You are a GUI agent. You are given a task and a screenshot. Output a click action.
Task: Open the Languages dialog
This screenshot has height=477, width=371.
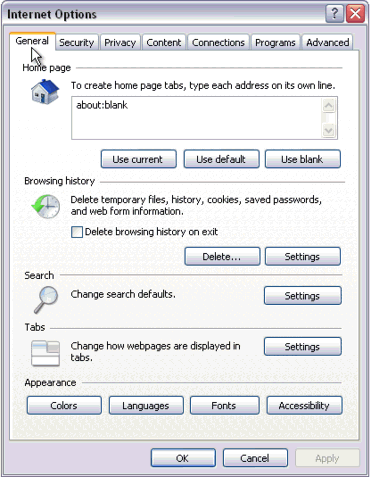(x=146, y=406)
